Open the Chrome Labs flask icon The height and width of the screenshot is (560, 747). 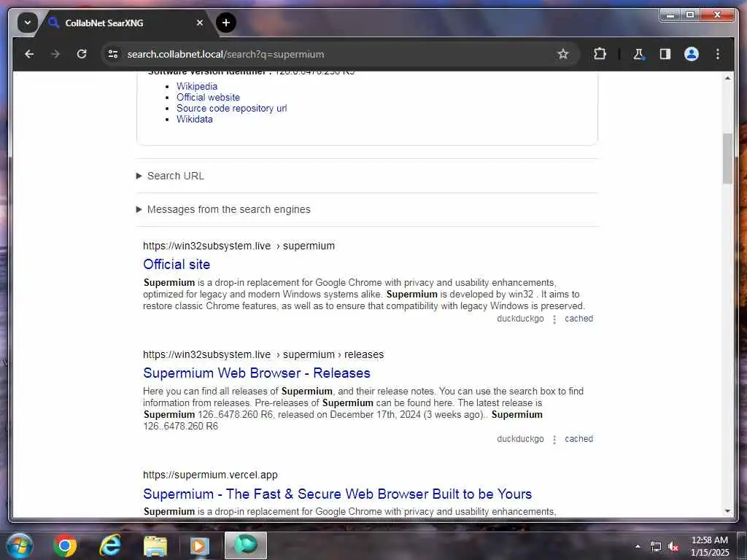coord(638,54)
